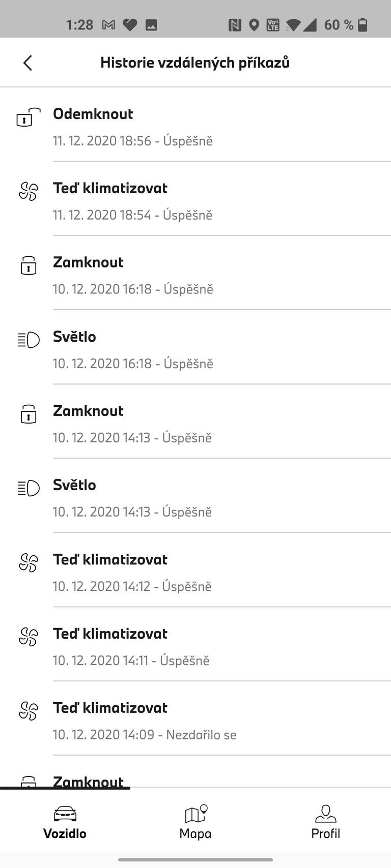Screen dimensions: 391x868
Task: Tap the fan icon for 14:11 climate entry
Action: coord(29,637)
